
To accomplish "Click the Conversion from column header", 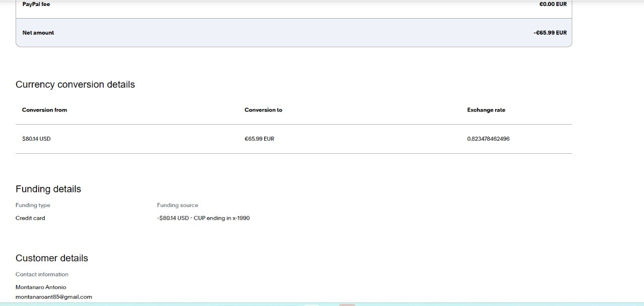I will [44, 110].
